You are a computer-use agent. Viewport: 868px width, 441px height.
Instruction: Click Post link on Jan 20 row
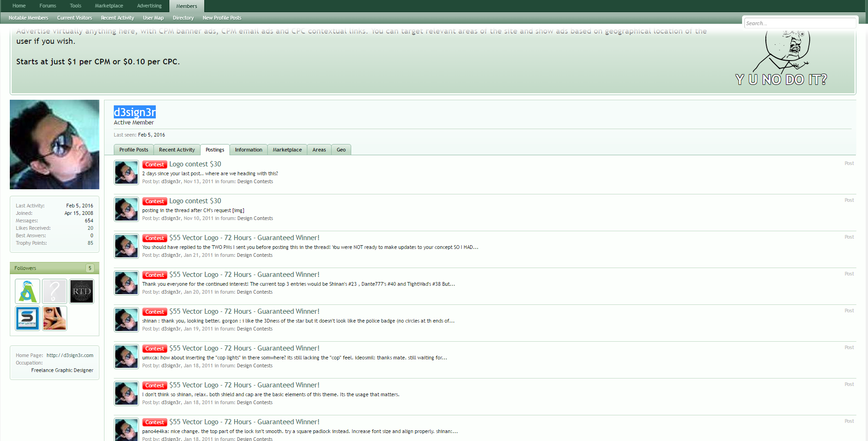tap(849, 274)
